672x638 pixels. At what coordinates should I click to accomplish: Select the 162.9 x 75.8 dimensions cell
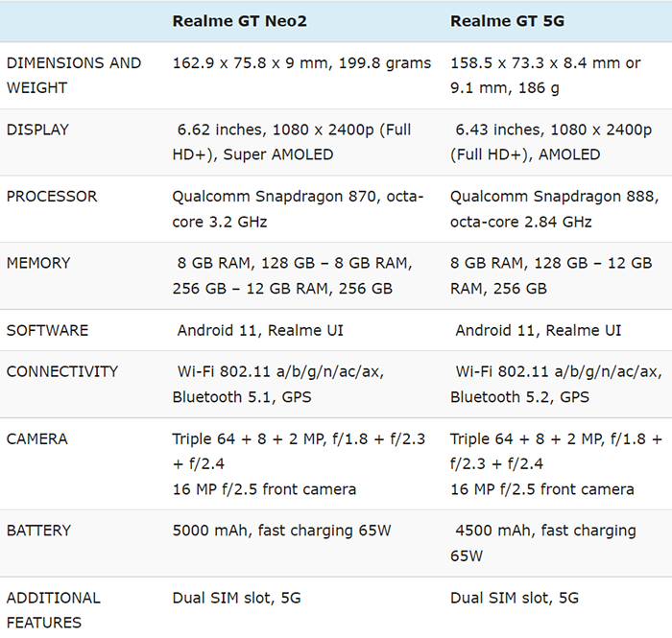click(301, 63)
